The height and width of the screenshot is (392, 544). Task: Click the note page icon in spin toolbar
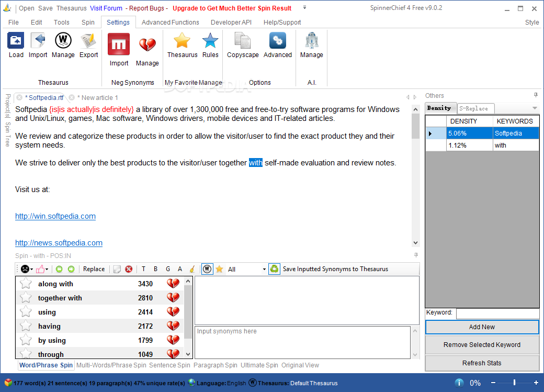[x=117, y=269]
